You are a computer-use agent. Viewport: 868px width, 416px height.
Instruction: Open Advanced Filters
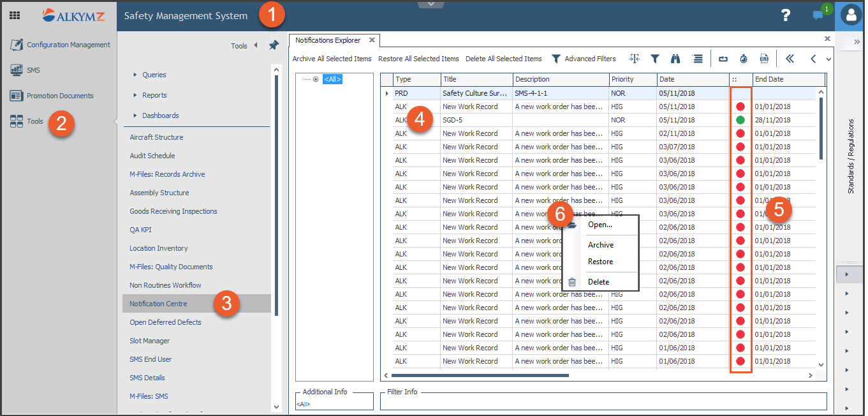tap(590, 59)
